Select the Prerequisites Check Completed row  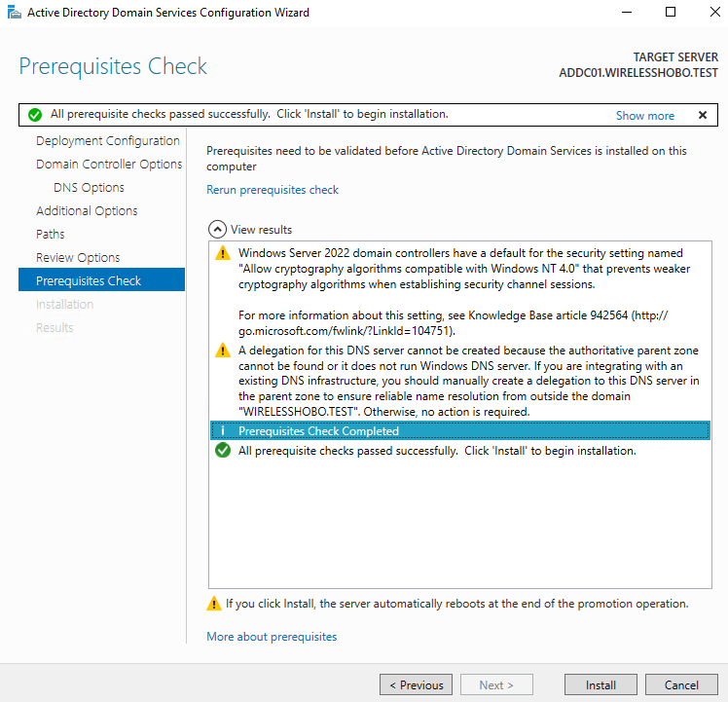point(459,431)
